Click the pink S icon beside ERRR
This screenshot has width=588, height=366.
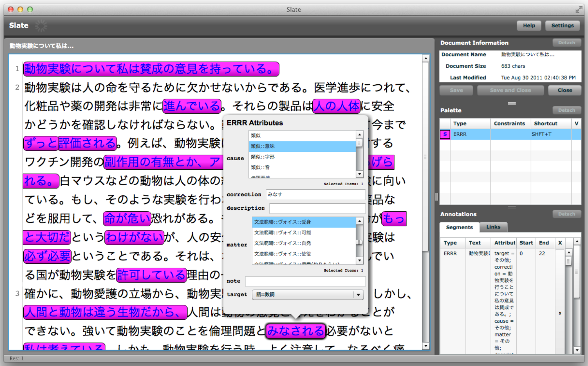445,134
